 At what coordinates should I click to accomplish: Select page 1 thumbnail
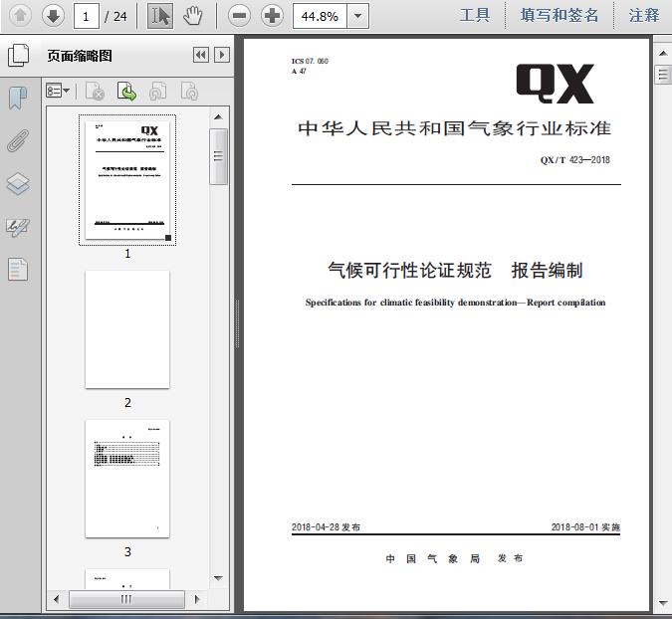tap(127, 180)
